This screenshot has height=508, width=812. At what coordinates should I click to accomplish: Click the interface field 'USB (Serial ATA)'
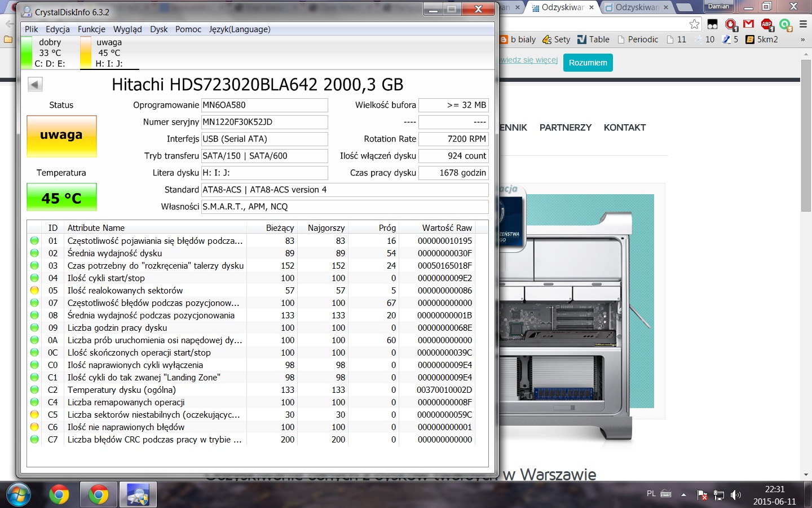(x=264, y=139)
